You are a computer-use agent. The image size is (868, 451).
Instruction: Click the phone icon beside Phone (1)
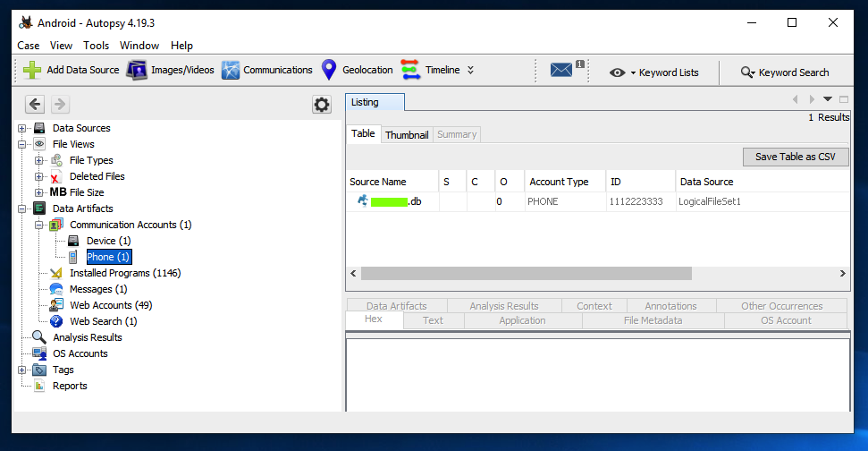(x=73, y=257)
